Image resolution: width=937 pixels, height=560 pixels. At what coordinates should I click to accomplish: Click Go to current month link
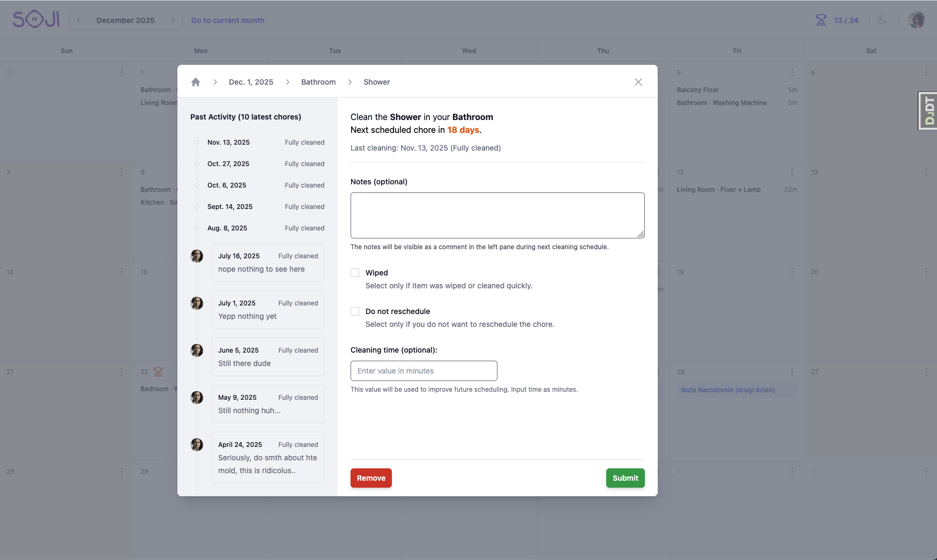[x=228, y=20]
